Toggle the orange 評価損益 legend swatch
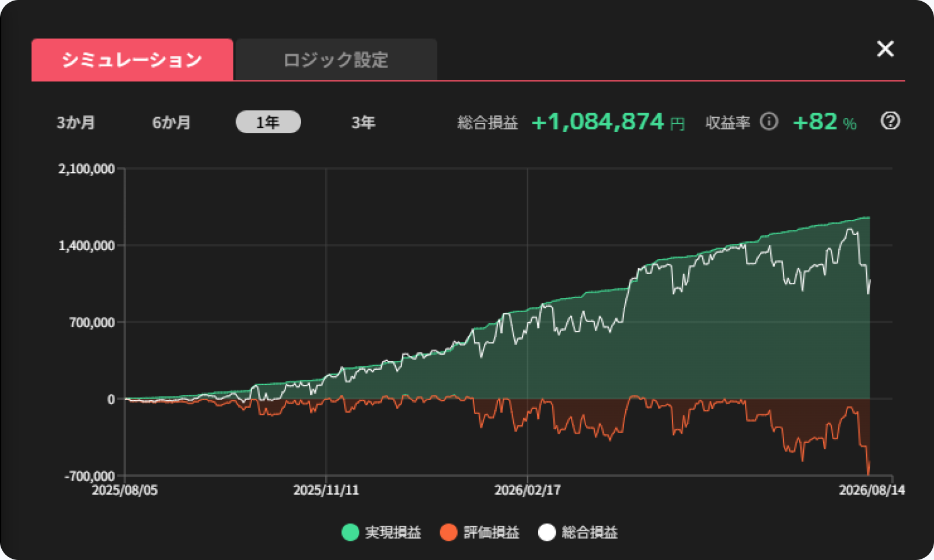 448,532
